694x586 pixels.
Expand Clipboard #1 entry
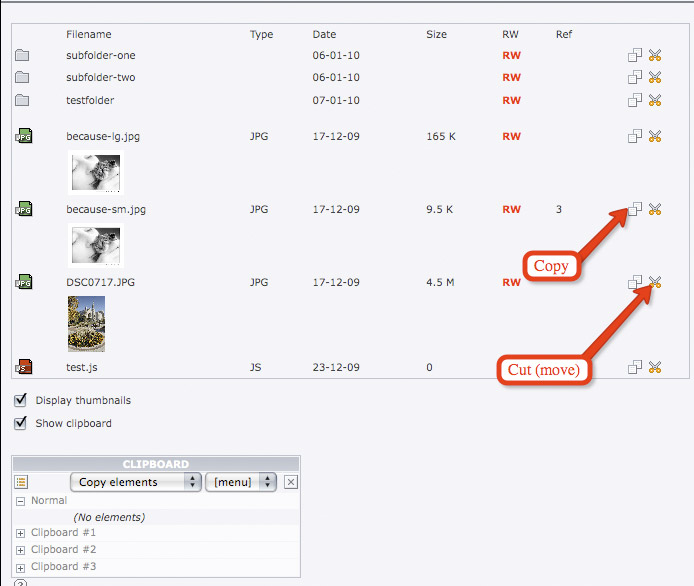[21, 533]
